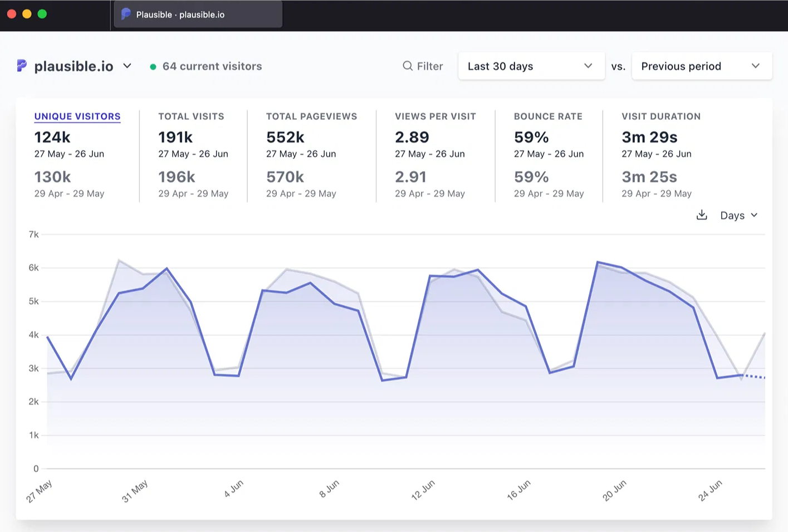
Task: Open the Previous period comparison dropdown
Action: click(x=702, y=66)
